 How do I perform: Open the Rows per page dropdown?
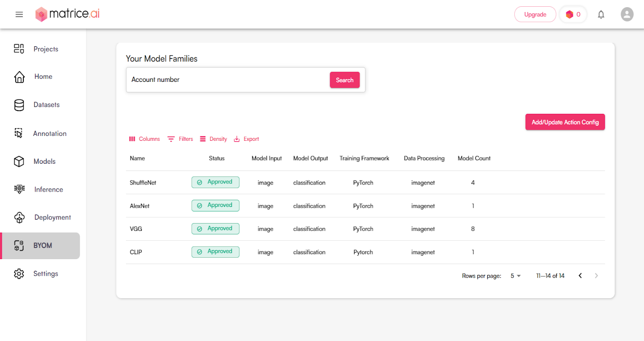[x=516, y=276]
